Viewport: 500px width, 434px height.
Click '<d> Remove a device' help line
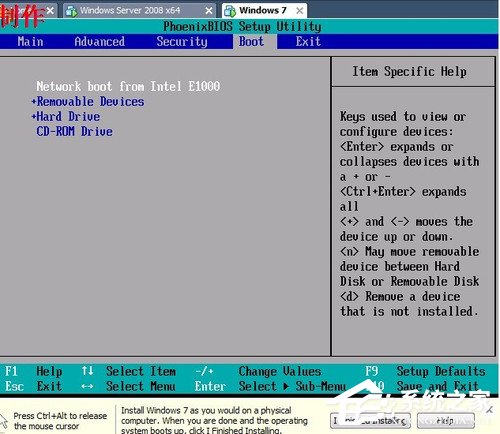(x=400, y=297)
